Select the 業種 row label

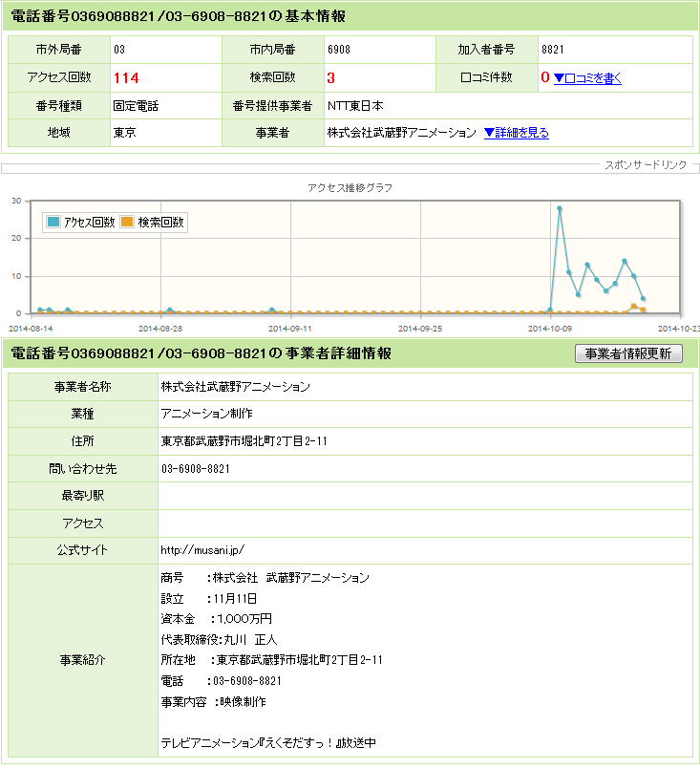point(83,414)
